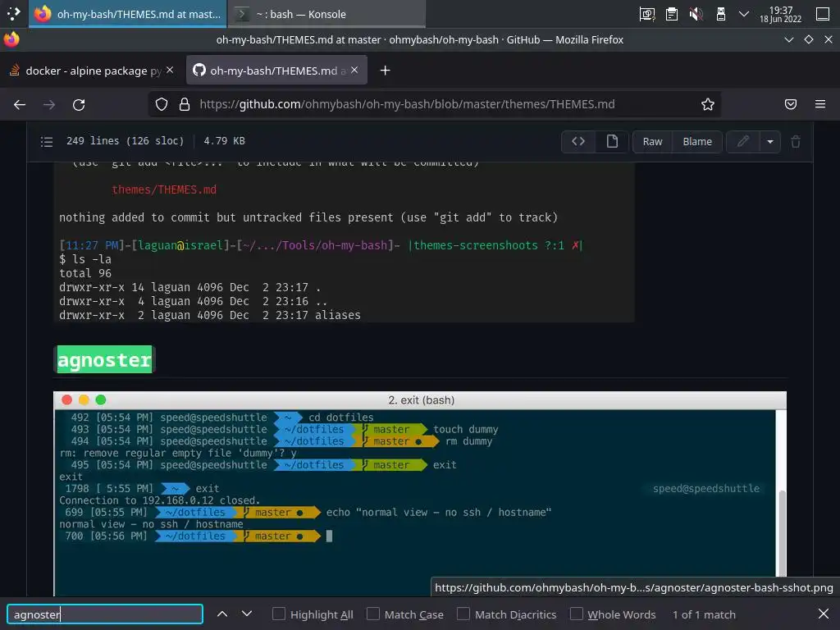The width and height of the screenshot is (840, 630).
Task: Click the agnoster heading
Action: 104,360
